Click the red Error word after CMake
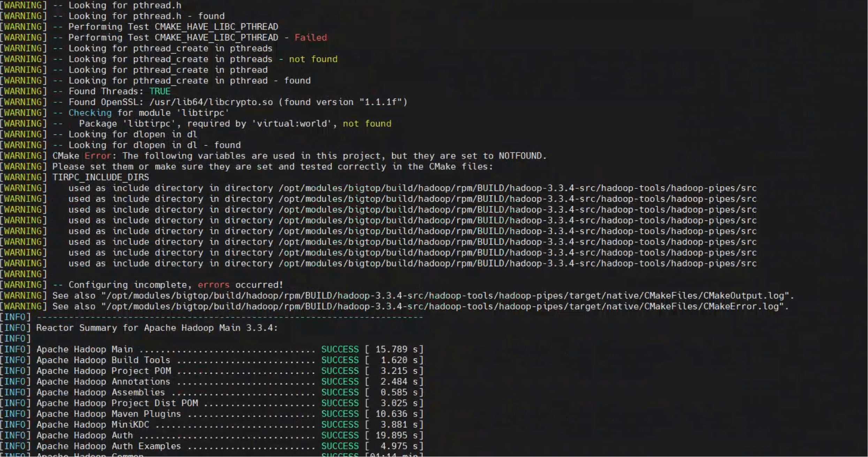Image resolution: width=868 pixels, height=457 pixels. 97,156
